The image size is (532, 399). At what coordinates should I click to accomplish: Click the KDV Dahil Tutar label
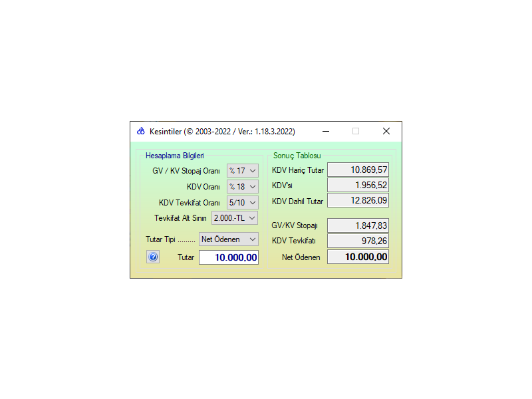(297, 201)
